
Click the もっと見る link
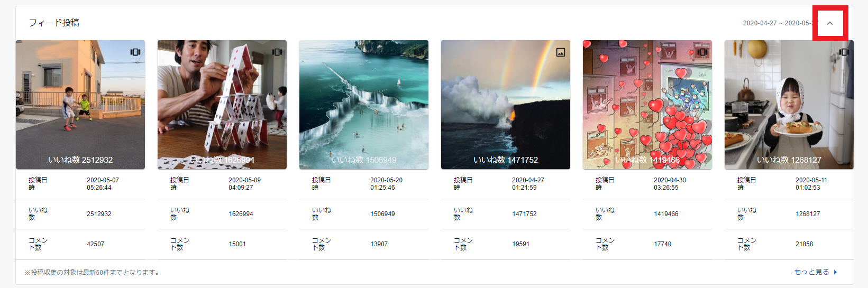tap(811, 272)
